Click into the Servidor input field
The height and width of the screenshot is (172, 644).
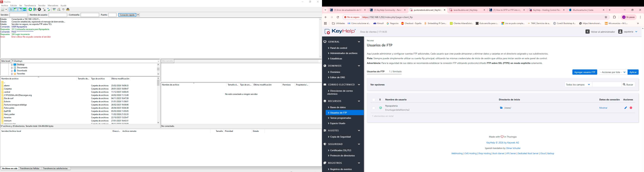[19, 15]
